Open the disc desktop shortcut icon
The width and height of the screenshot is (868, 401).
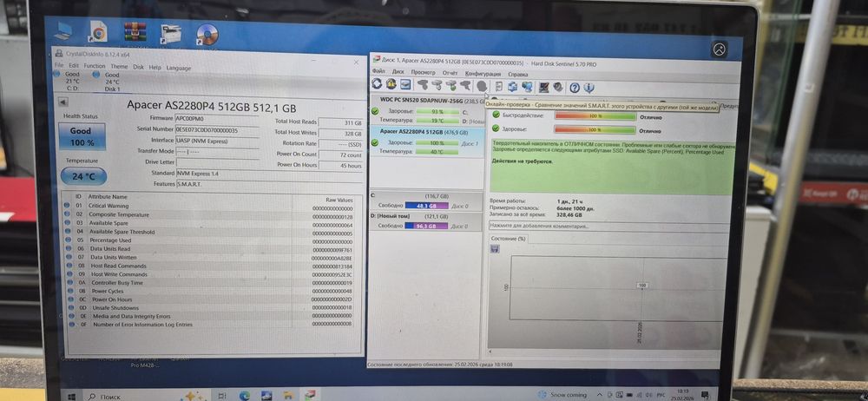point(207,35)
